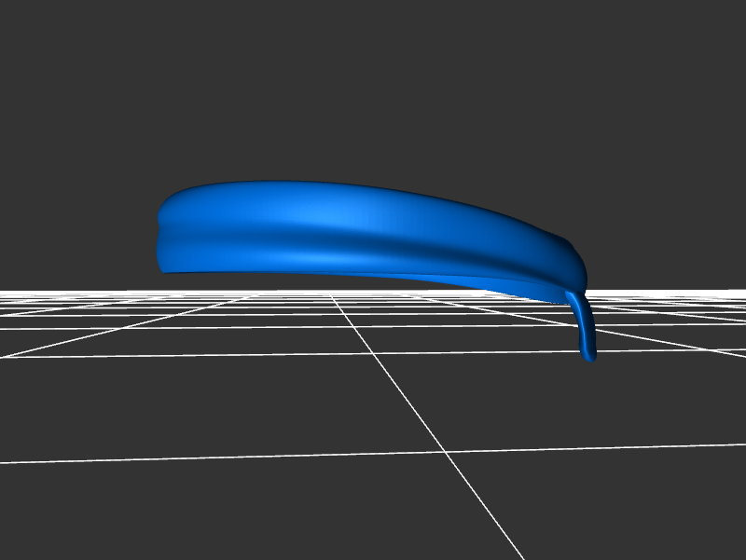The height and width of the screenshot is (560, 746).
Task: Click the thin blue stem hanging down
Action: pos(583,326)
